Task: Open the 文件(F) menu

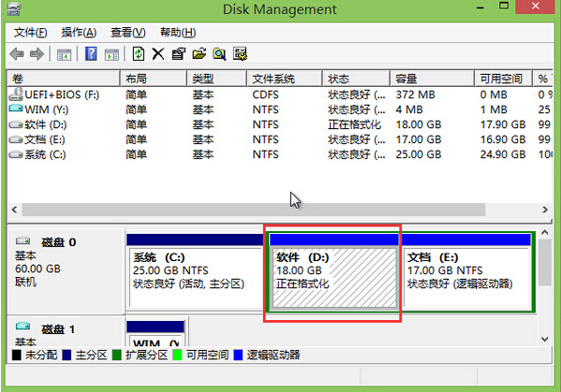Action: click(x=30, y=33)
